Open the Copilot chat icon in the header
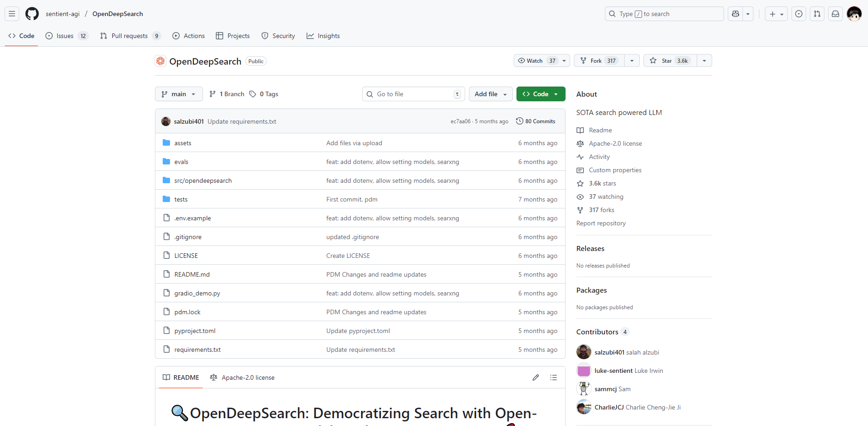The height and width of the screenshot is (426, 868). 735,14
